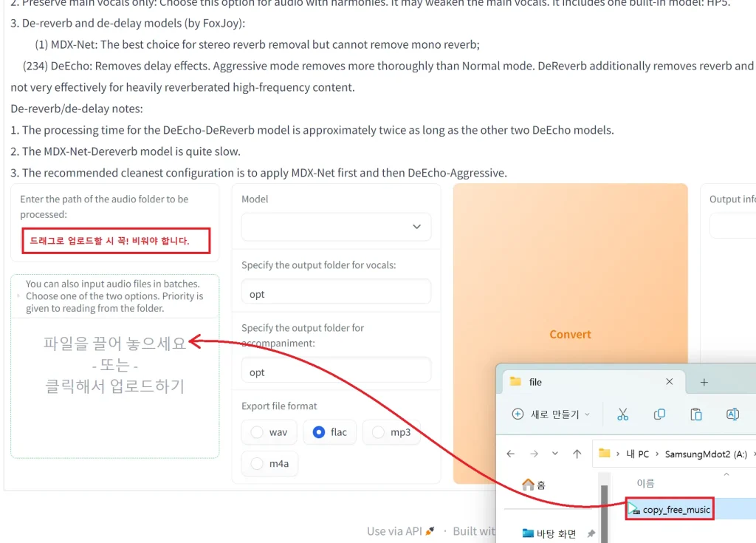The width and height of the screenshot is (756, 543).
Task: Choose mp3 as export format
Action: point(391,432)
